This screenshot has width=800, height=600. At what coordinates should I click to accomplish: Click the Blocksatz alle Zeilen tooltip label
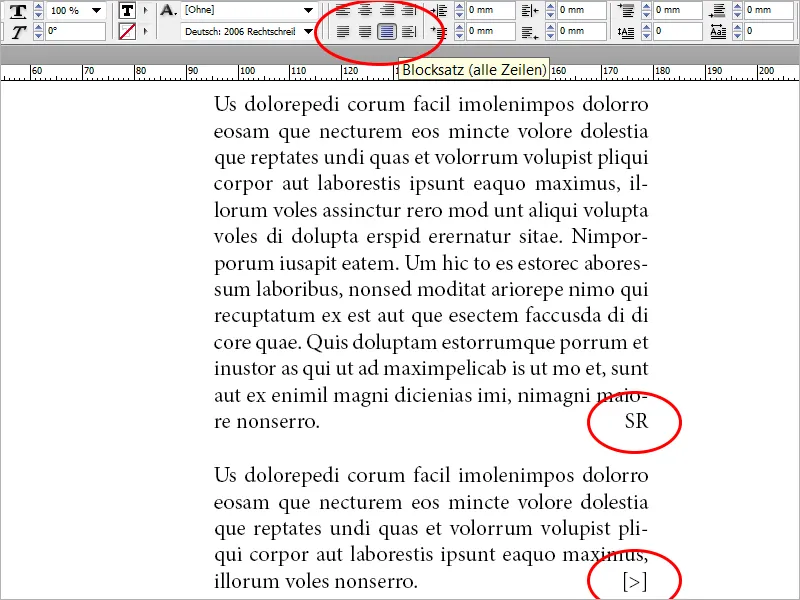(x=475, y=69)
